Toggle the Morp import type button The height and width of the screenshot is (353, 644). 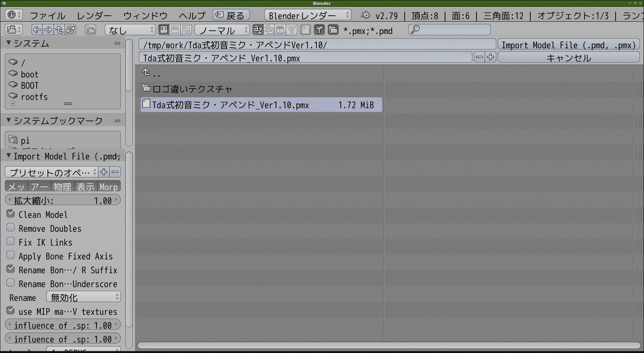pos(109,186)
